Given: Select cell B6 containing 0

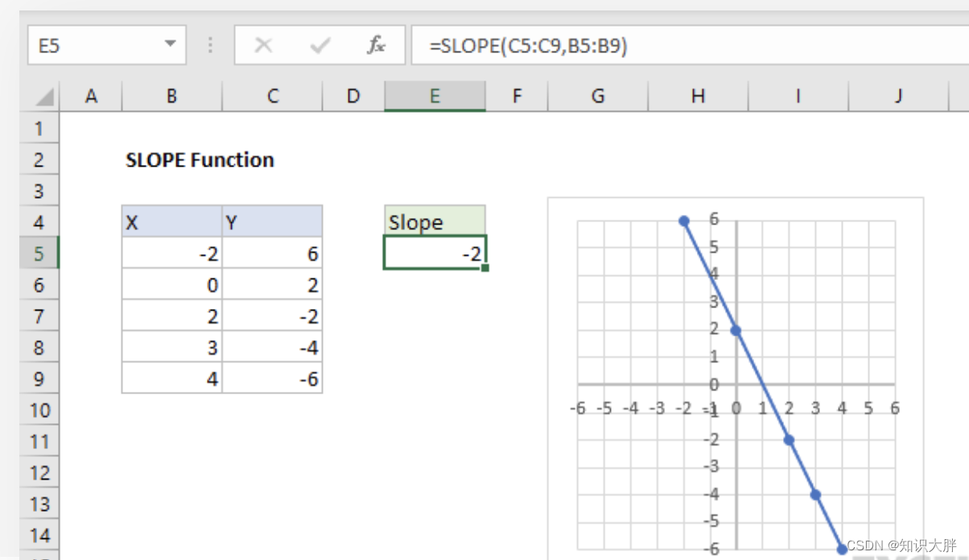Looking at the screenshot, I should click(x=171, y=284).
